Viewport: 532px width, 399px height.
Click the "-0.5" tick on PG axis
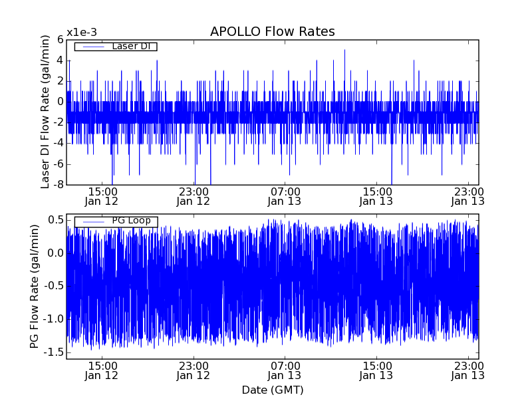tap(54, 286)
